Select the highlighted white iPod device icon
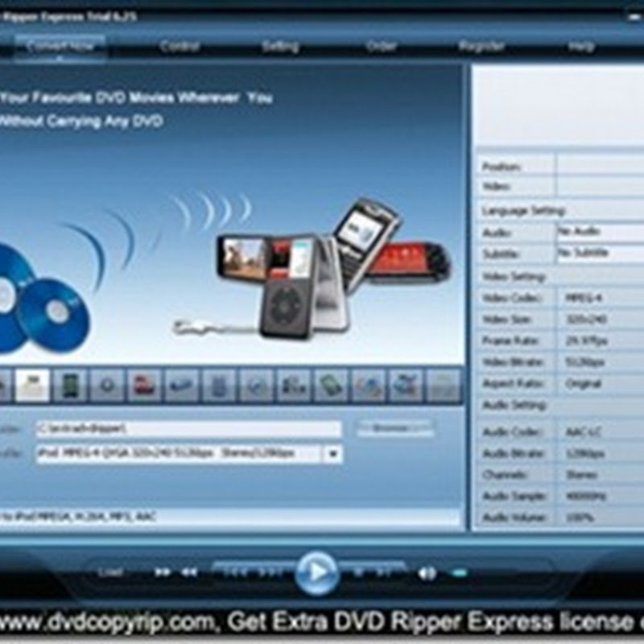This screenshot has height=644, width=644. tap(32, 386)
